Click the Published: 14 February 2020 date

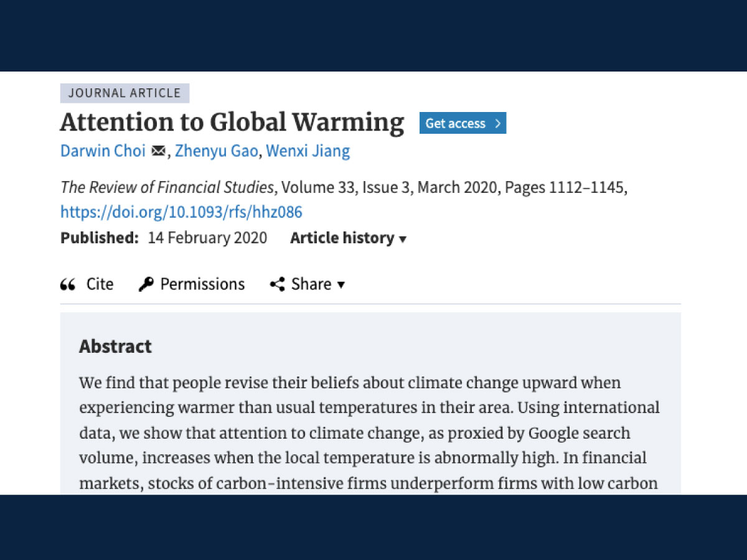pos(164,238)
